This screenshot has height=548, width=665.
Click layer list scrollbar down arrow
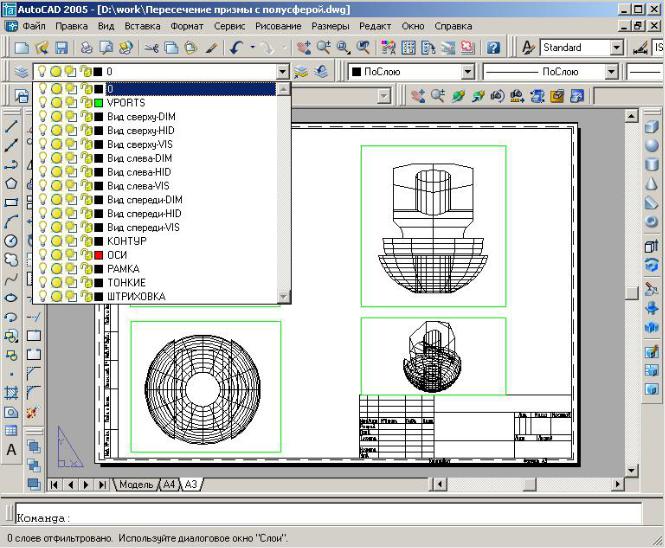click(283, 296)
